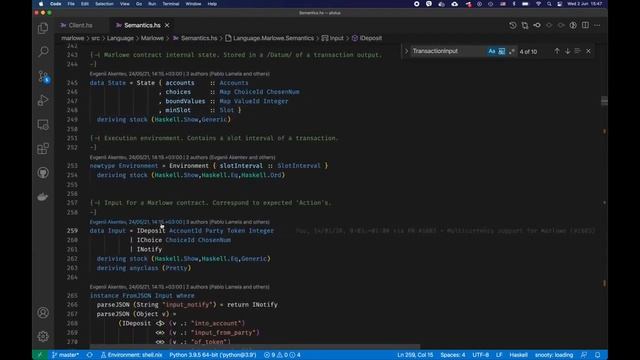Click 'Ln 259, Col 15' cursor position
Viewport: 640px width, 360px height.
415,355
